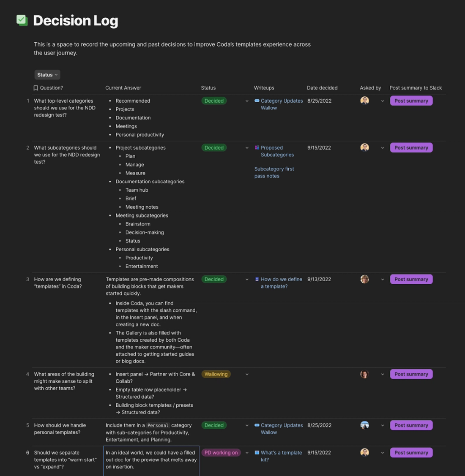Open the Proposed Subcategories link
The height and width of the screenshot is (476, 465).
pyautogui.click(x=277, y=151)
